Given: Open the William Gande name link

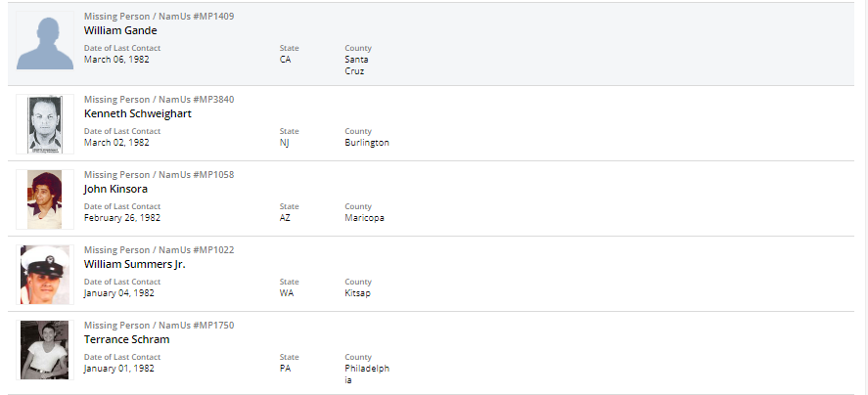Looking at the screenshot, I should point(120,30).
